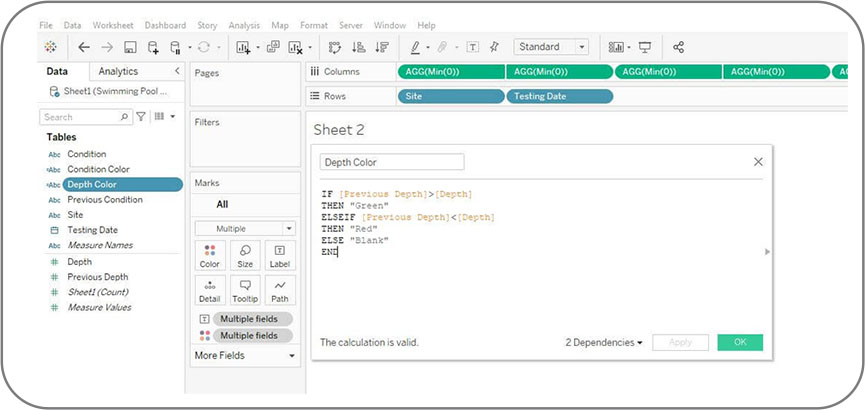The image size is (865, 410).
Task: Open the Format menu
Action: [x=313, y=25]
